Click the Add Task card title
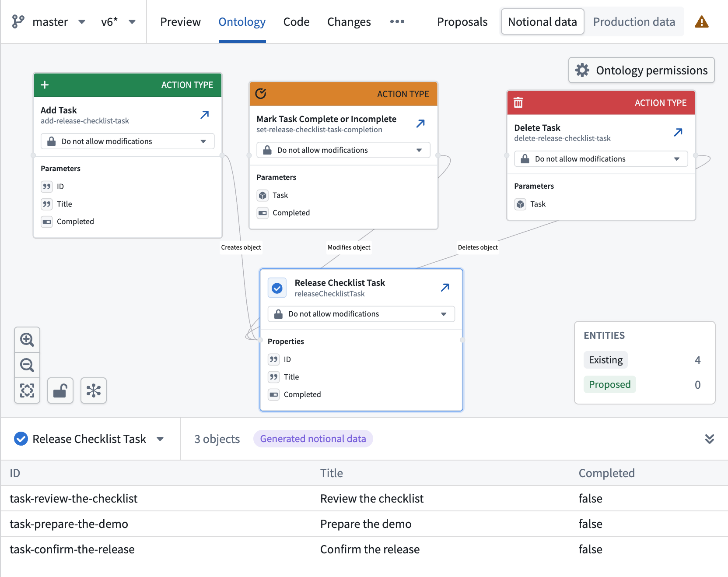This screenshot has width=728, height=577. [x=59, y=110]
